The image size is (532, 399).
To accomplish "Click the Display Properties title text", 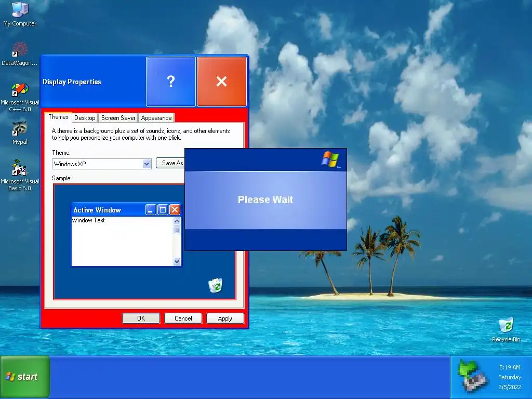I will pyautogui.click(x=72, y=82).
